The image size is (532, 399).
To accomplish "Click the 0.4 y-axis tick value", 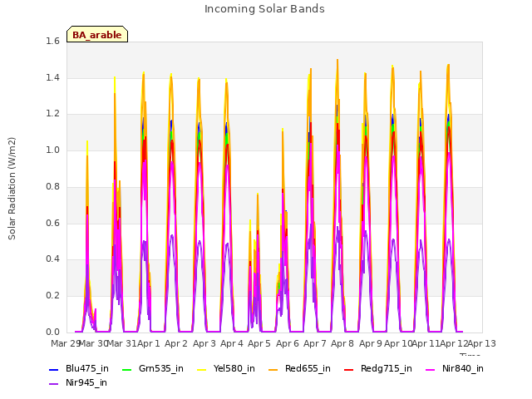I will point(52,259).
